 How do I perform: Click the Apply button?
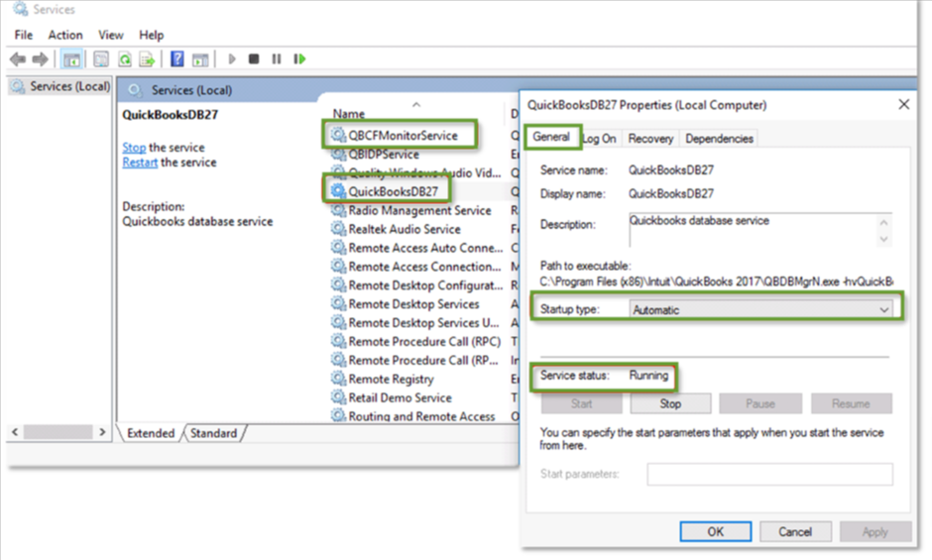tap(874, 531)
